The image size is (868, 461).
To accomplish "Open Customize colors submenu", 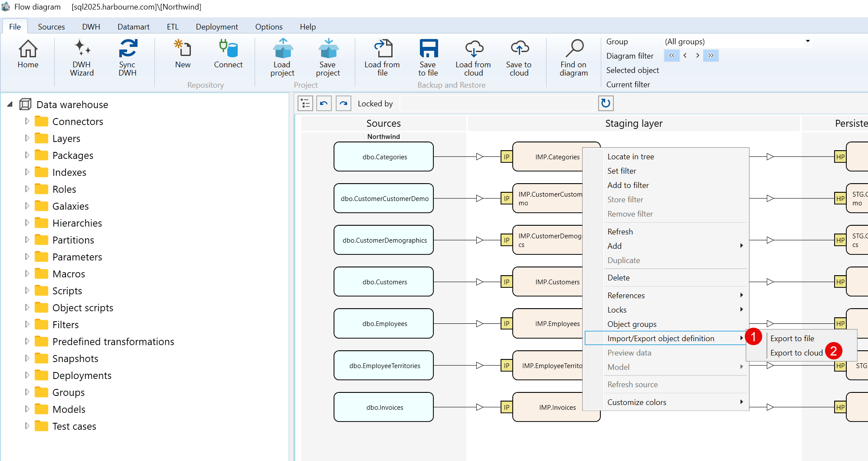I will 666,402.
